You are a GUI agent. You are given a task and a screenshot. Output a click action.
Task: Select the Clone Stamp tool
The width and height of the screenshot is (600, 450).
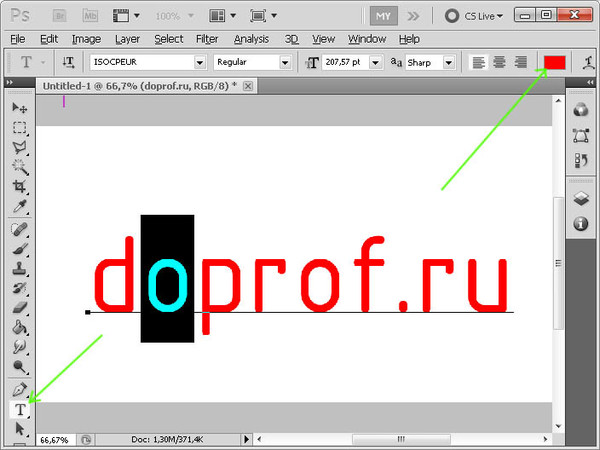19,269
